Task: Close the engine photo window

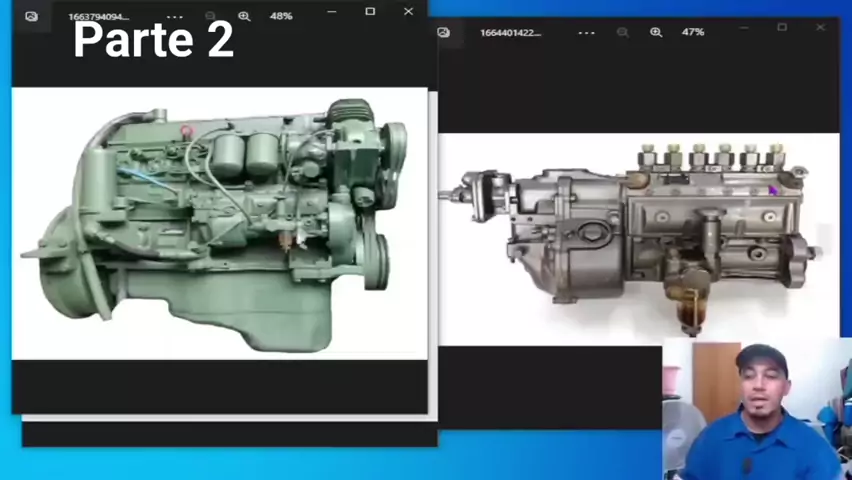Action: pos(408,12)
